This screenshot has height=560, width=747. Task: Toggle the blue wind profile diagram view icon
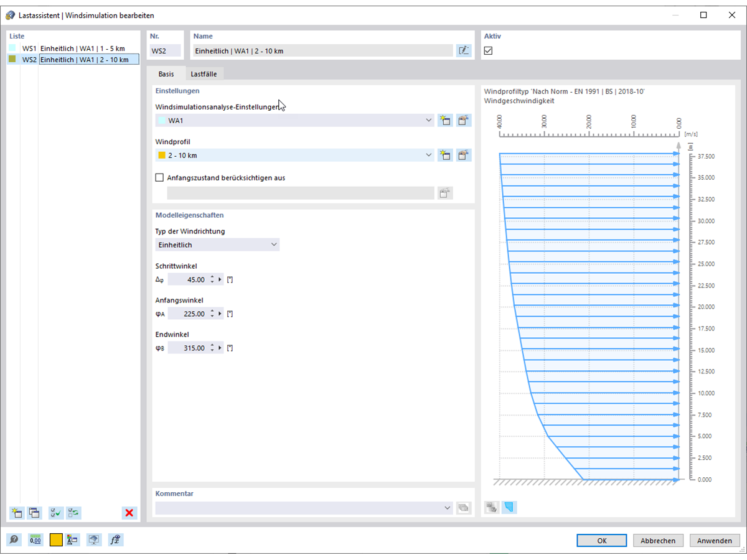point(509,508)
